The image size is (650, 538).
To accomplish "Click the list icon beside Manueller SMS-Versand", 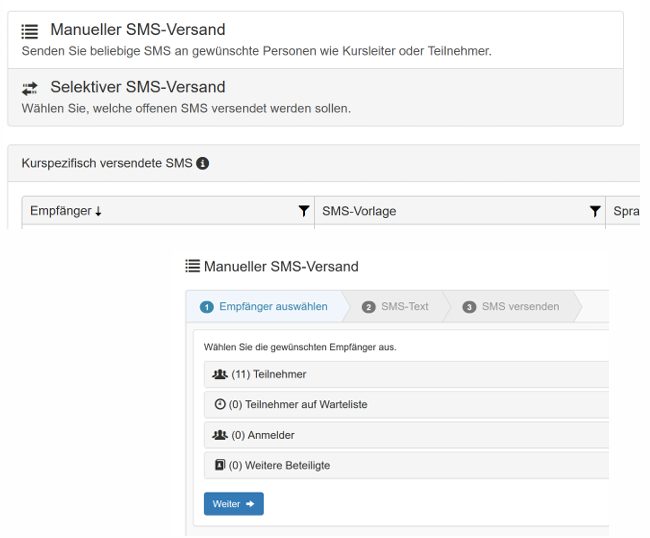I will click(x=30, y=30).
